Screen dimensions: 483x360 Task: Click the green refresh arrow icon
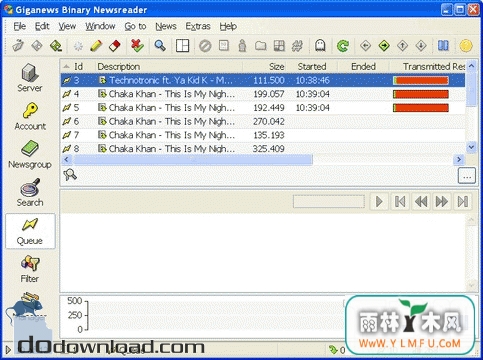coord(343,46)
